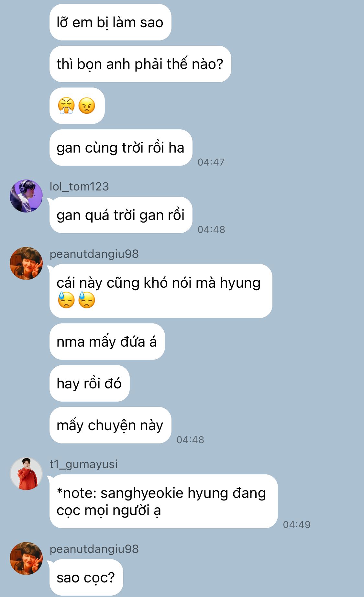Tap peanutdangiu98's avatar beside 'cái này cũng khó nói'
Screen dimensions: 364x597
[x=26, y=263]
